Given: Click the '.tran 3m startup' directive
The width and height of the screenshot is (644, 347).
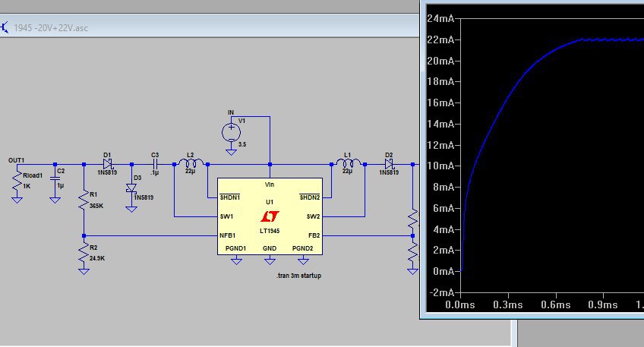Looking at the screenshot, I should pos(298,276).
